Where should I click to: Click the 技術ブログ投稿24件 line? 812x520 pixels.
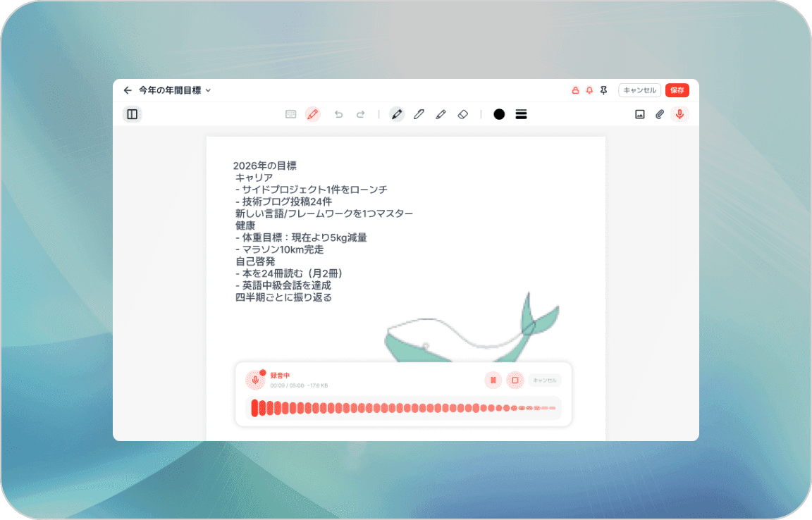click(x=283, y=202)
